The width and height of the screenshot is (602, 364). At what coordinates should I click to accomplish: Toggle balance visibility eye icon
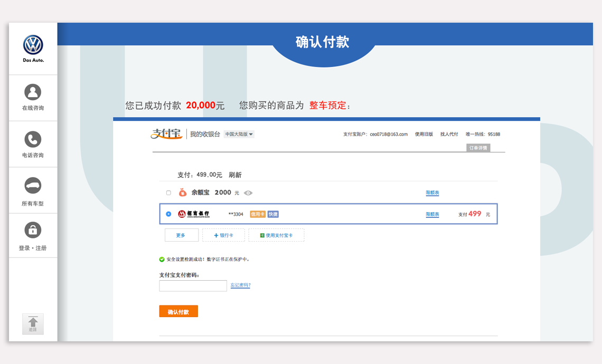[248, 193]
